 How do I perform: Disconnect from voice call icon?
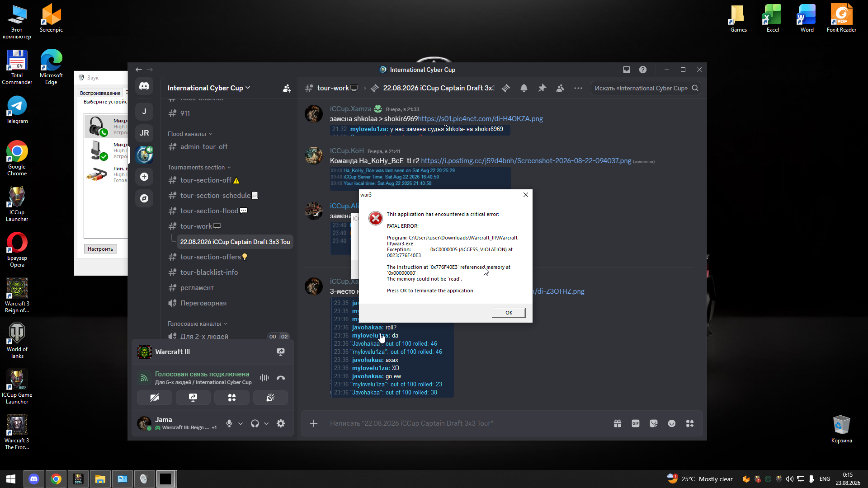tap(281, 378)
